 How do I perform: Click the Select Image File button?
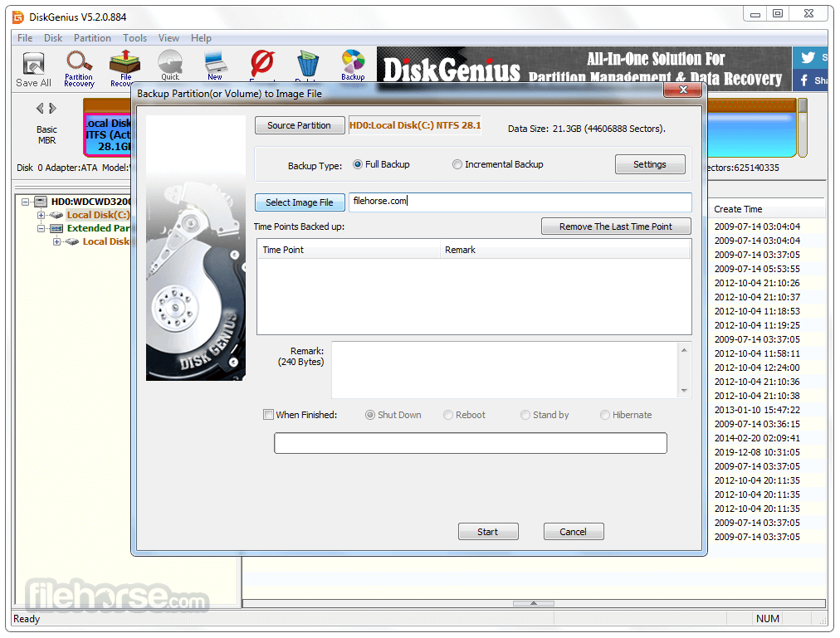point(300,202)
